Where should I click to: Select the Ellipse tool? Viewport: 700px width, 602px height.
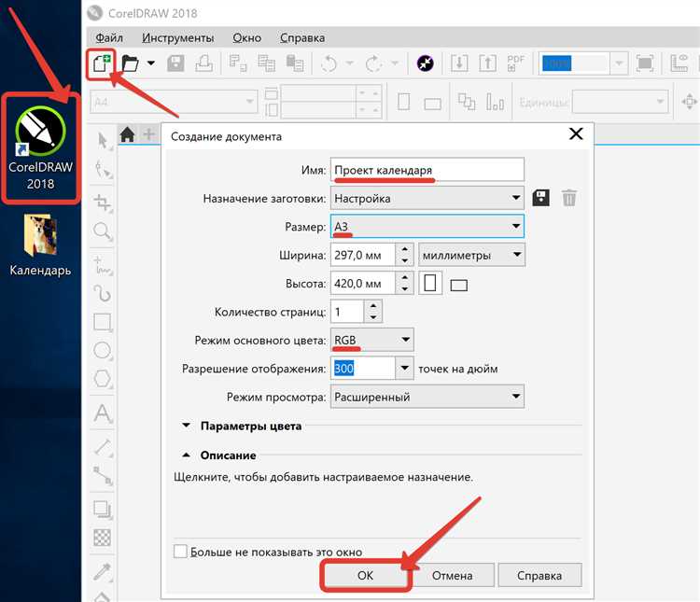tap(103, 350)
